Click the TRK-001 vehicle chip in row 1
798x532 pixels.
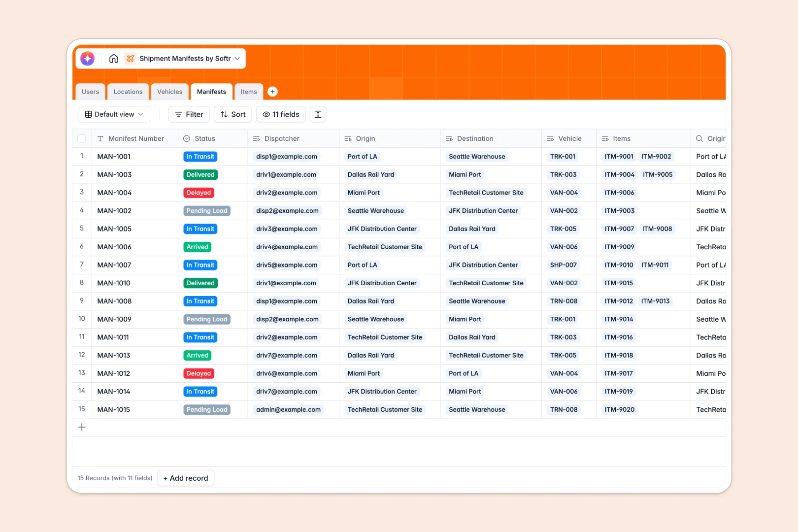[563, 157]
